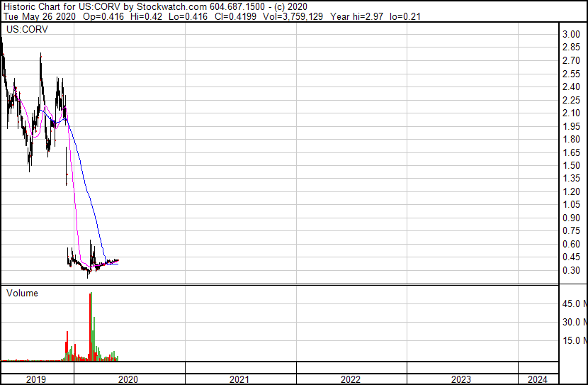Click the 0.30 price axis value
Screen dimensions: 588x385
click(x=571, y=270)
